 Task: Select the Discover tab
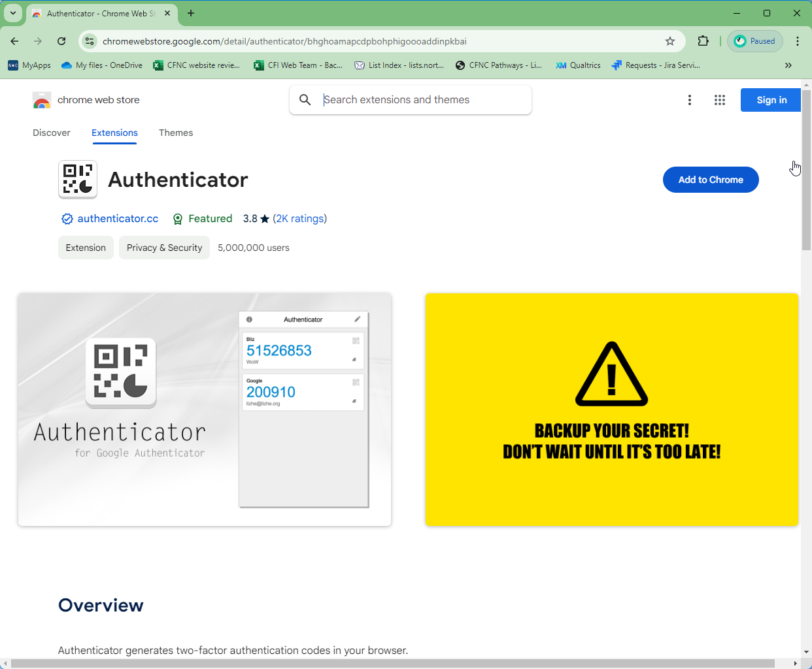52,133
